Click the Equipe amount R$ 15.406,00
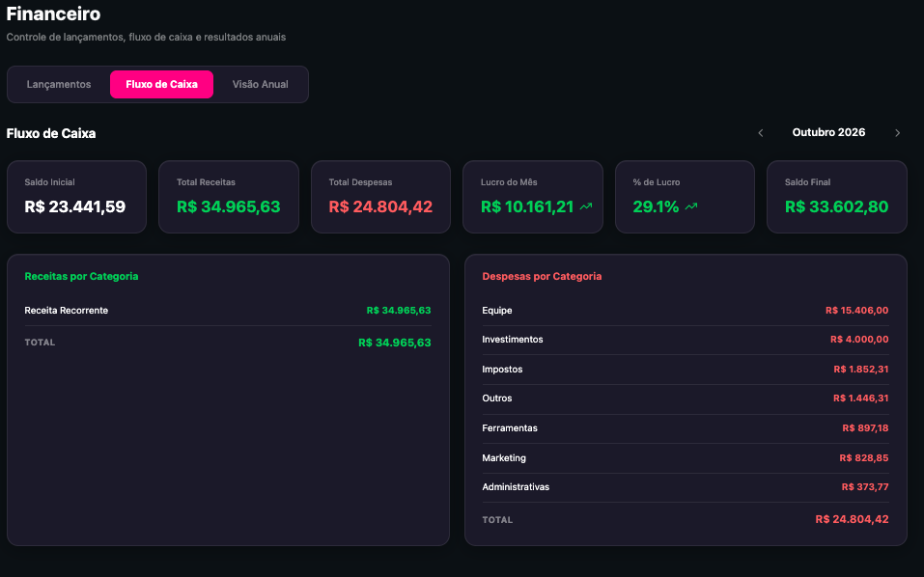924x577 pixels. [856, 311]
